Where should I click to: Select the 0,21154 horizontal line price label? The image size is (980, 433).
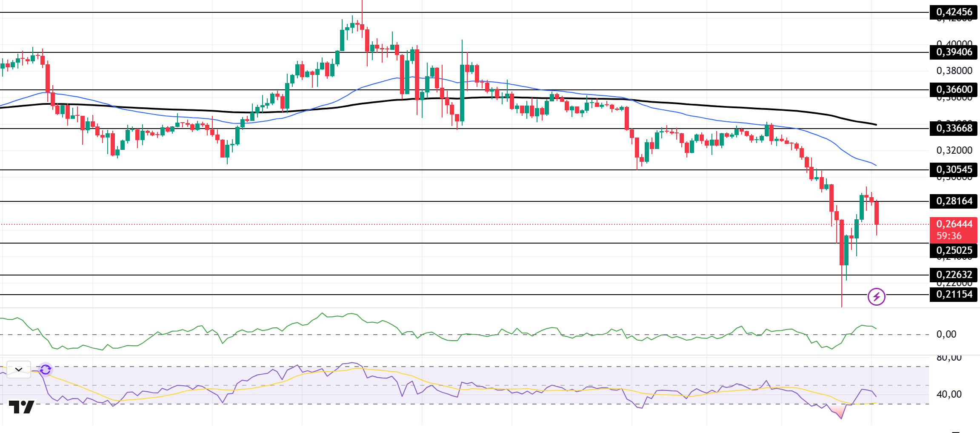tap(954, 294)
